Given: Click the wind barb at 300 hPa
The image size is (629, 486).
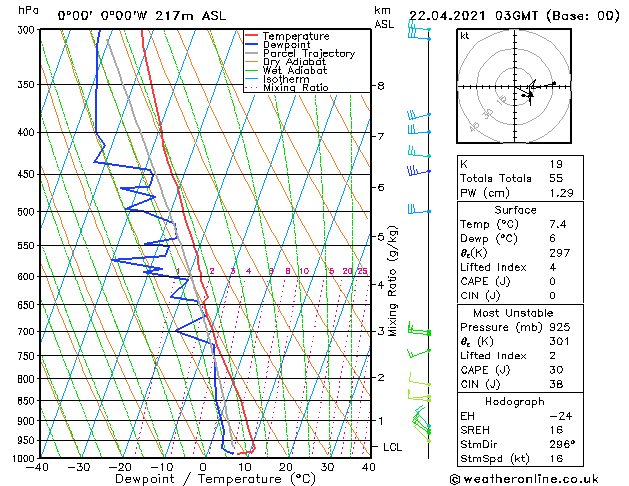Looking at the screenshot, I should coord(418,32).
